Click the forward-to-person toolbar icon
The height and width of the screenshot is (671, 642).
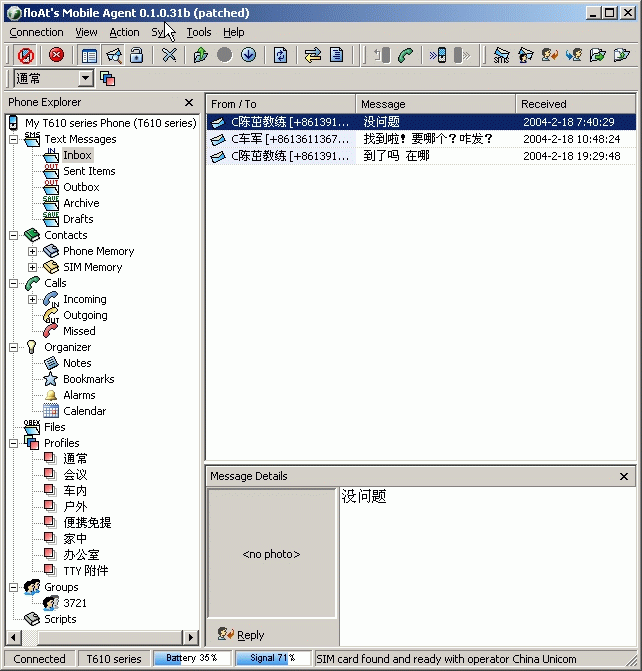pos(574,55)
